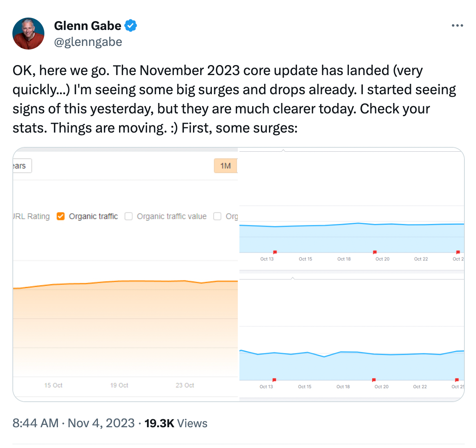Disable the Organic traffic checkbox
This screenshot has height=448, width=476.
click(x=60, y=216)
